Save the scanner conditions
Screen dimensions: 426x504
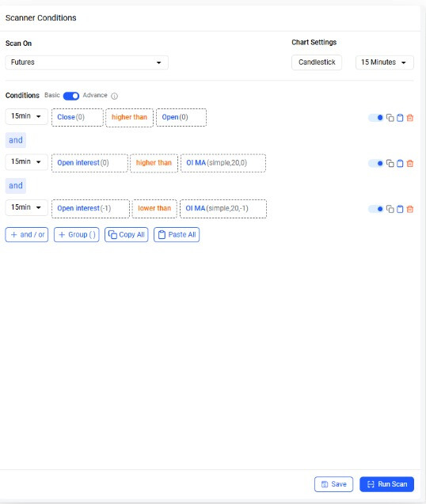[333, 484]
